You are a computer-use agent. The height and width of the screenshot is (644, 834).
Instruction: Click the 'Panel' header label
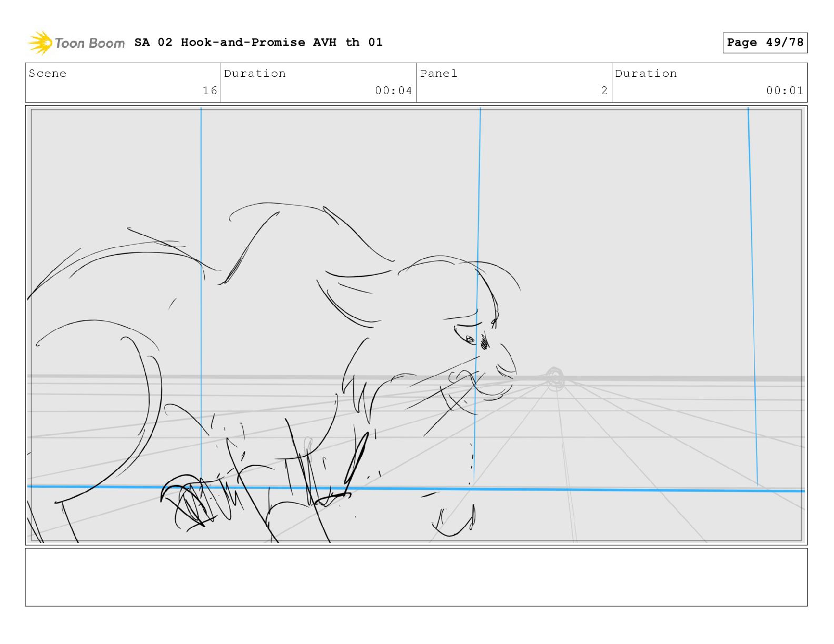[439, 74]
